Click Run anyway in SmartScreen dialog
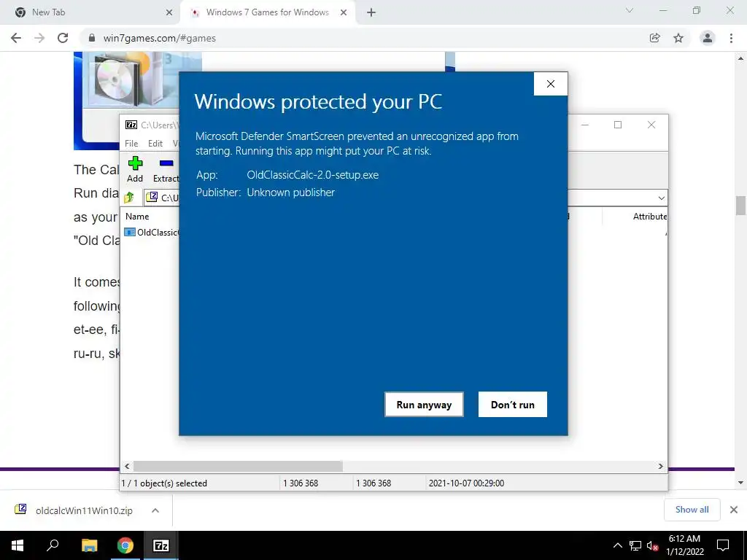Screen dimensions: 747x560 pos(424,404)
